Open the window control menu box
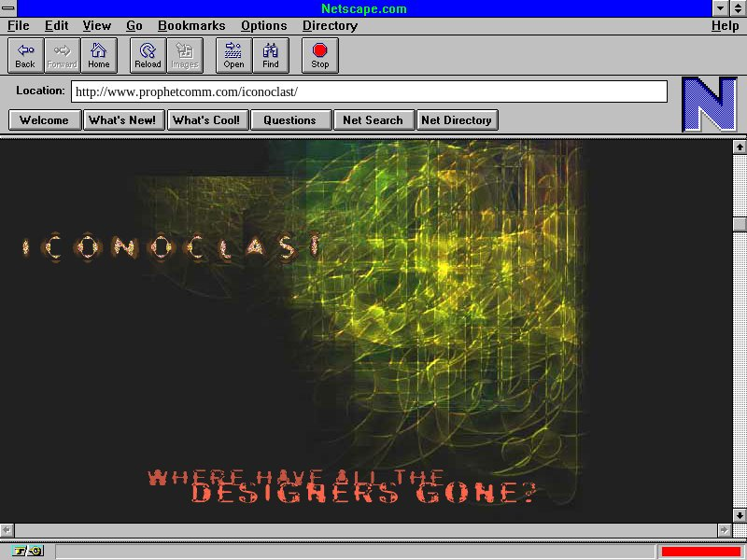This screenshot has height=560, width=747. [8, 8]
